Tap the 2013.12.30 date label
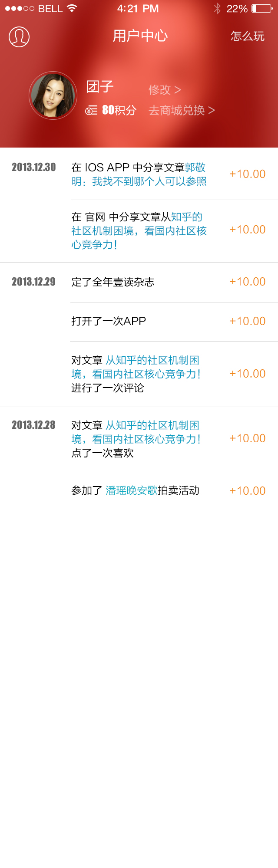The width and height of the screenshot is (278, 868). [34, 167]
